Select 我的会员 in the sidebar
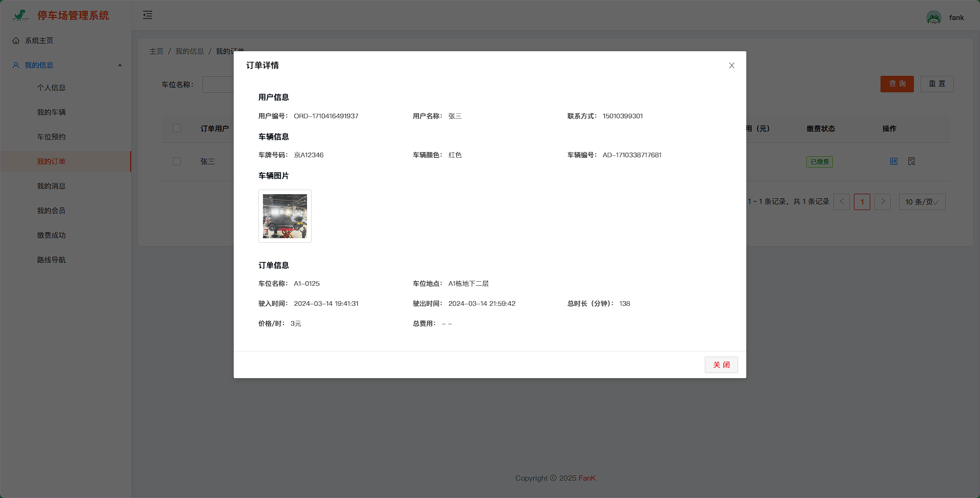Image resolution: width=980 pixels, height=498 pixels. tap(51, 211)
